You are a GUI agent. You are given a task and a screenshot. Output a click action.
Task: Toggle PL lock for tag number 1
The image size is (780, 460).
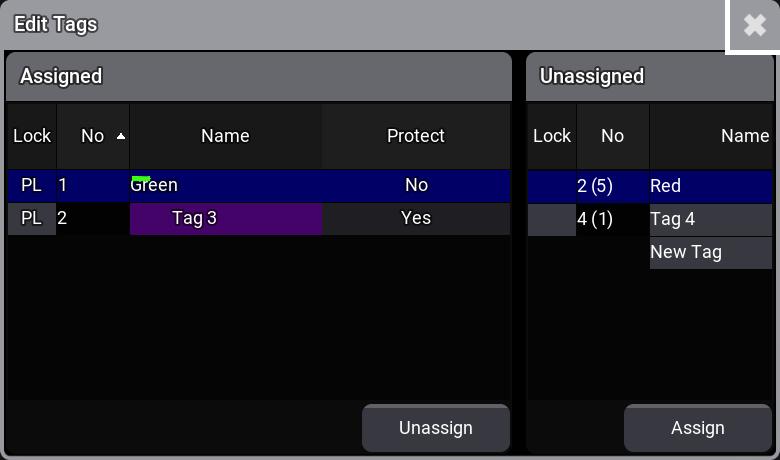click(x=32, y=185)
